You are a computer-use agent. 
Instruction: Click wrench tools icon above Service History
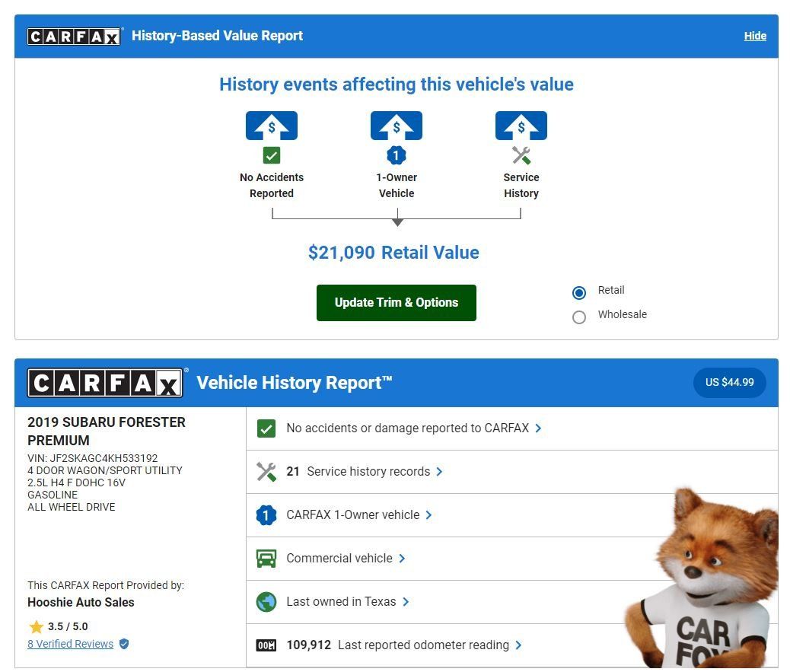point(521,155)
